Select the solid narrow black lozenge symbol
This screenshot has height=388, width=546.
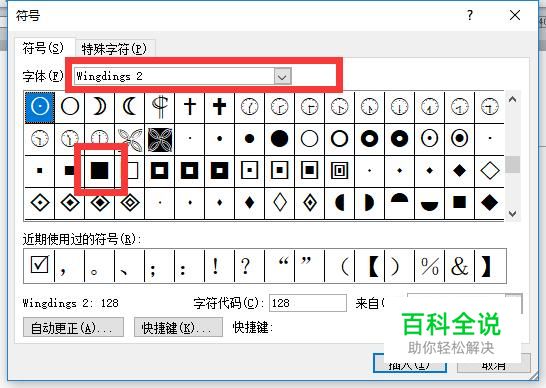[x=250, y=203]
